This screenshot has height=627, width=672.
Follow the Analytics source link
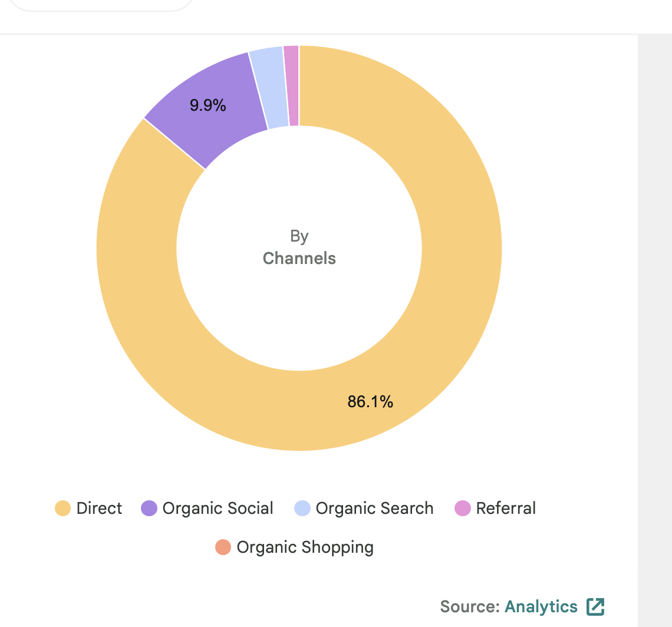pyautogui.click(x=541, y=606)
